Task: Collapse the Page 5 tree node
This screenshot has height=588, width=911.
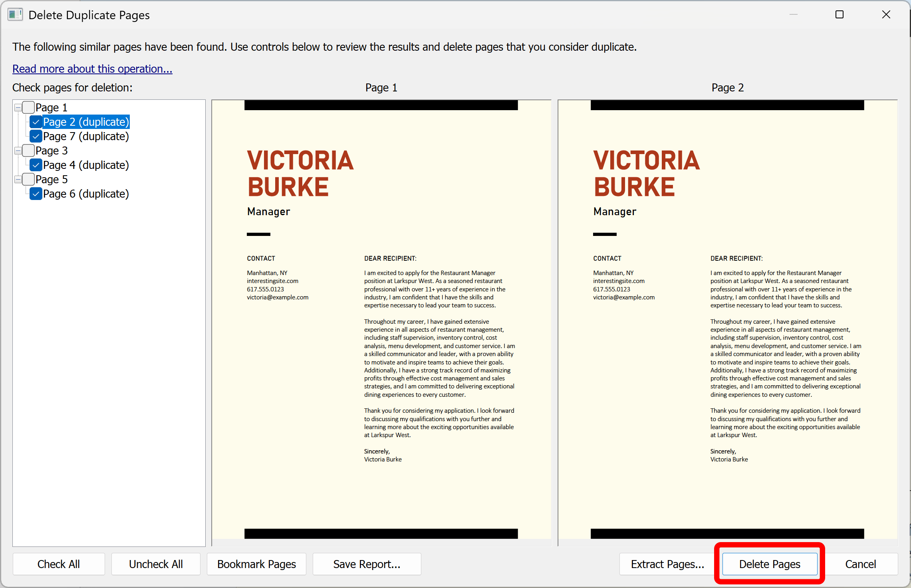Action: click(x=18, y=179)
